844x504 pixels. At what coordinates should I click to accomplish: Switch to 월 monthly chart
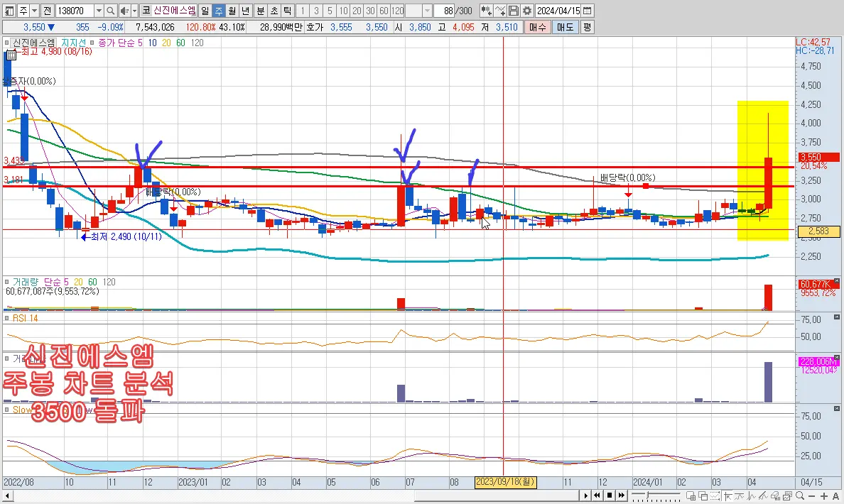[232, 11]
